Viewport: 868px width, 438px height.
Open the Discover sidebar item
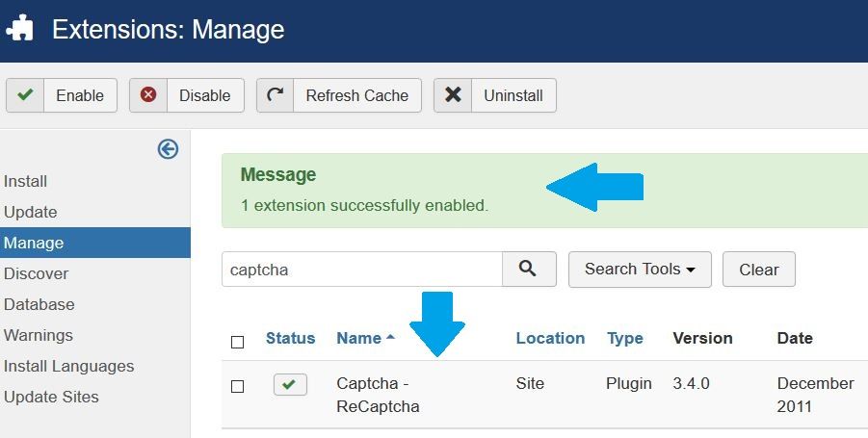coord(36,273)
